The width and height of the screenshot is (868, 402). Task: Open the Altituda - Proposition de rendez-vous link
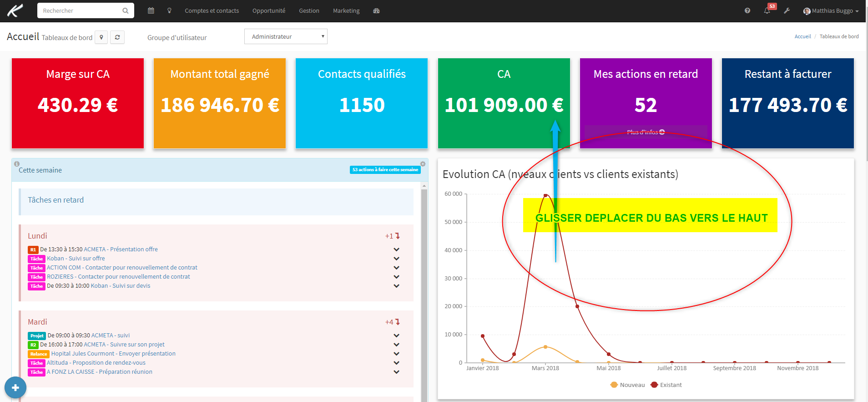96,362
